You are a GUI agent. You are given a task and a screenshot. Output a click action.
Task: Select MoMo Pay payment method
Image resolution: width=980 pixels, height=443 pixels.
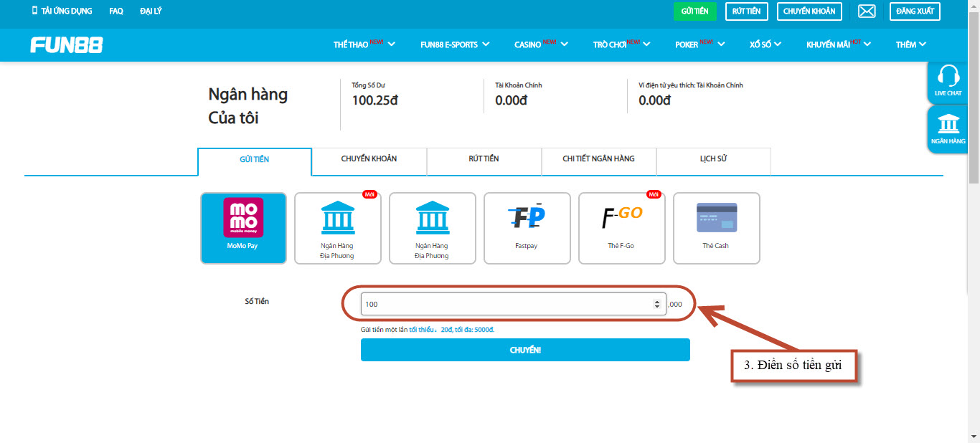(243, 228)
